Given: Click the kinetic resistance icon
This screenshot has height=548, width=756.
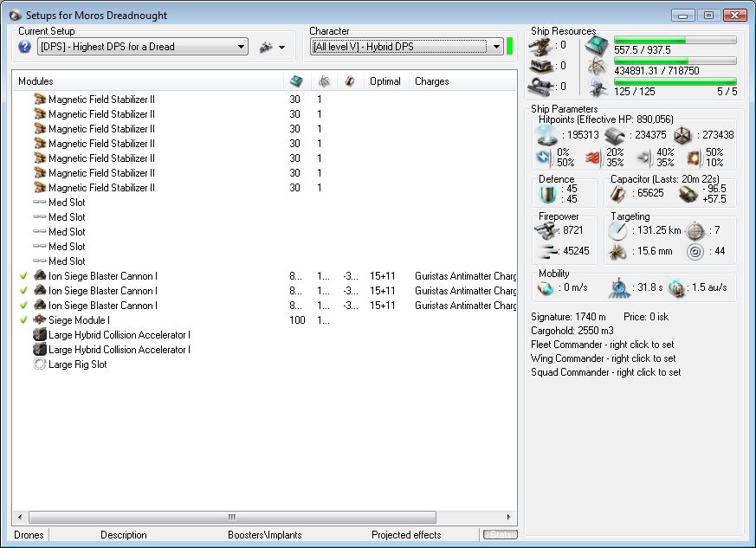Looking at the screenshot, I should coord(644,158).
